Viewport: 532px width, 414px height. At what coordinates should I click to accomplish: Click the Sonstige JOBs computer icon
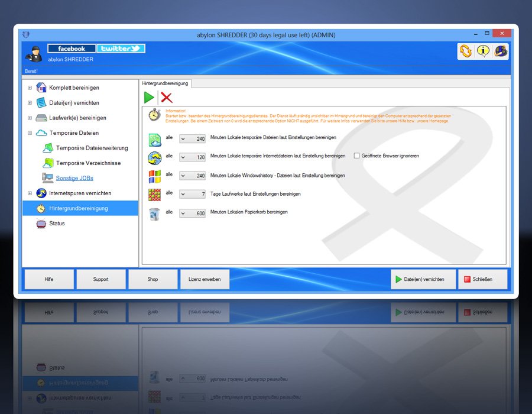point(47,178)
